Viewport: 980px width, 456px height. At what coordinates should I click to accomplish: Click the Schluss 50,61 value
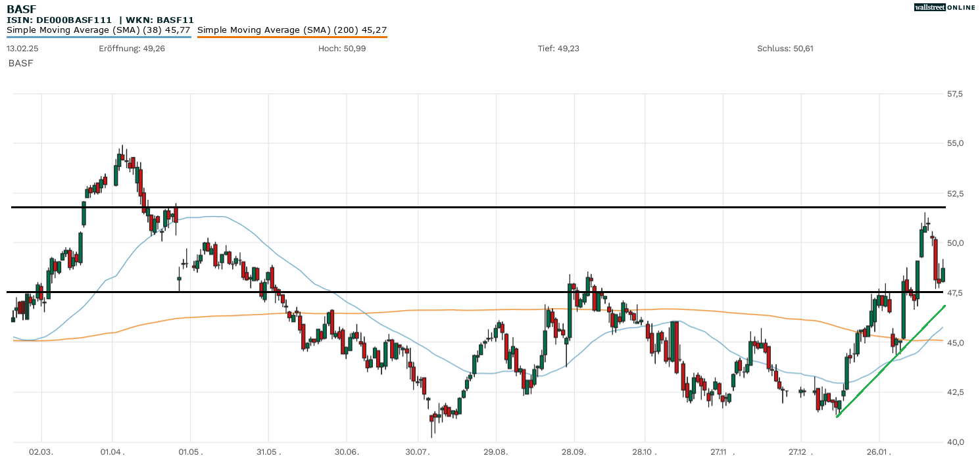(785, 49)
